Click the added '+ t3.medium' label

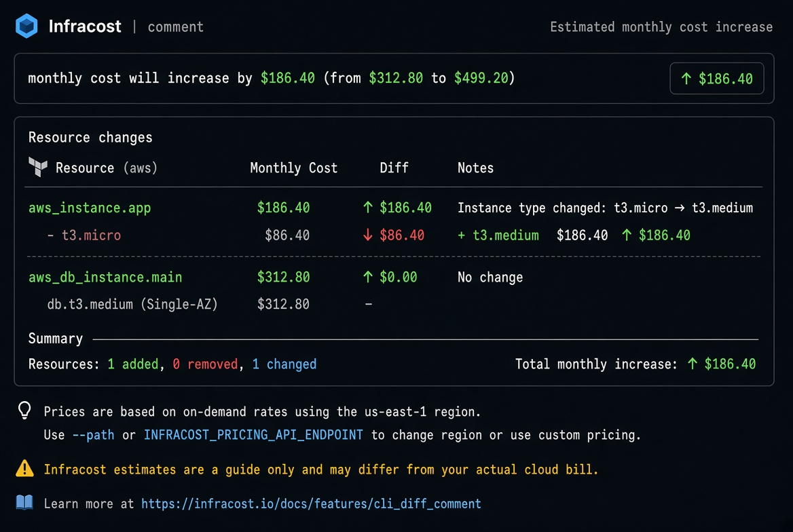click(498, 235)
